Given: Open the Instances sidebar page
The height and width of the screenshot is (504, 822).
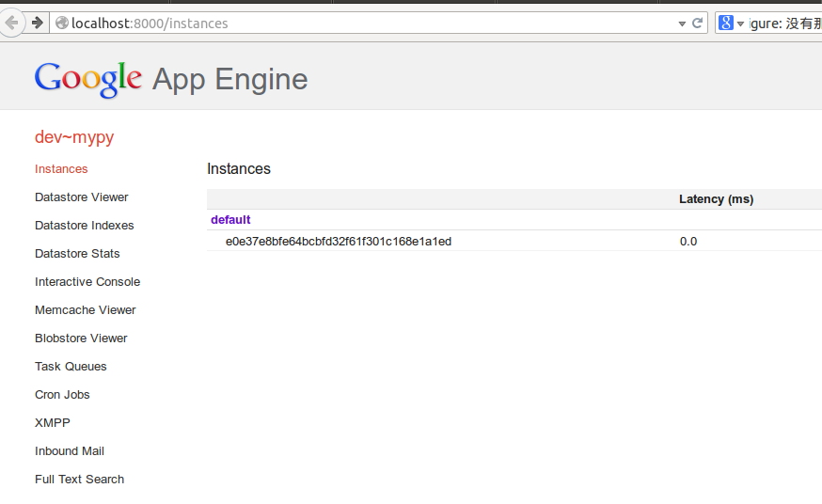Looking at the screenshot, I should (61, 168).
